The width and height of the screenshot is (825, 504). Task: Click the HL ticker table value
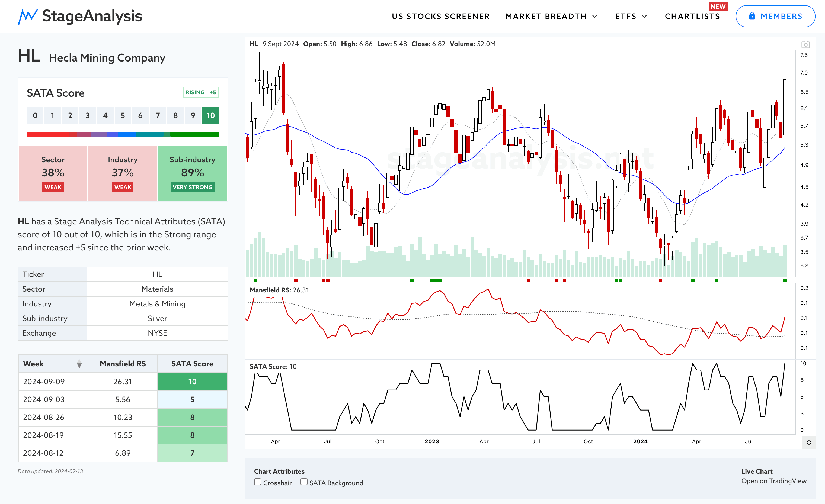pos(157,274)
